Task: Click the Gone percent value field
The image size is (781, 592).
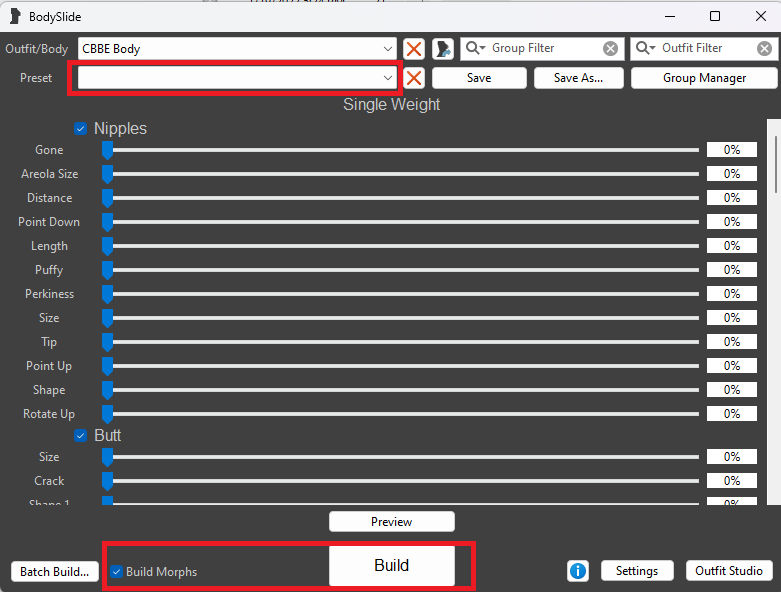Action: [x=732, y=150]
